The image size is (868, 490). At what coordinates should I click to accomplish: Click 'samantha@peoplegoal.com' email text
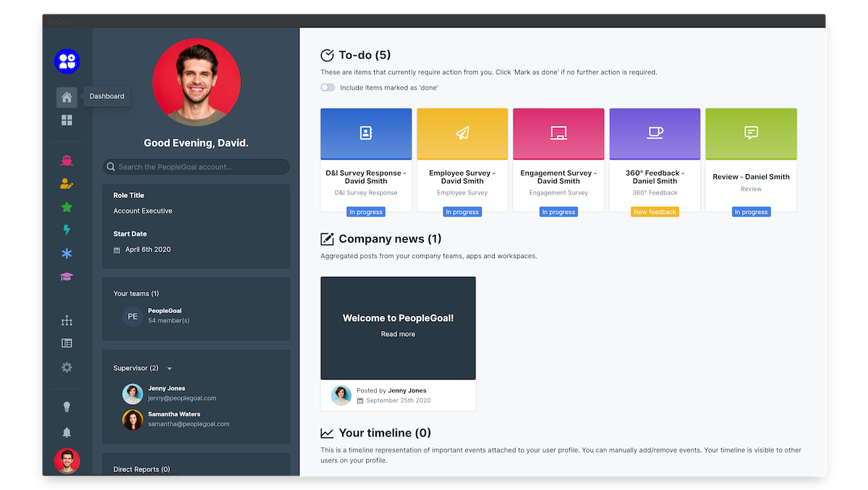[x=189, y=424]
